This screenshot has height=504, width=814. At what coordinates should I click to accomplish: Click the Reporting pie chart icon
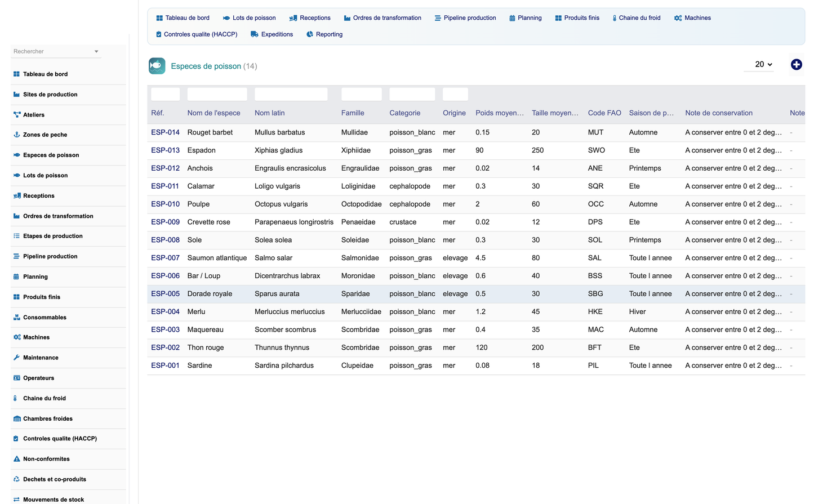[x=310, y=34]
